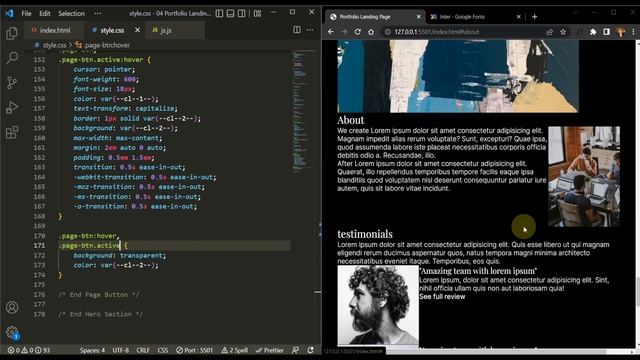Toggle browser side panel icon

click(607, 32)
